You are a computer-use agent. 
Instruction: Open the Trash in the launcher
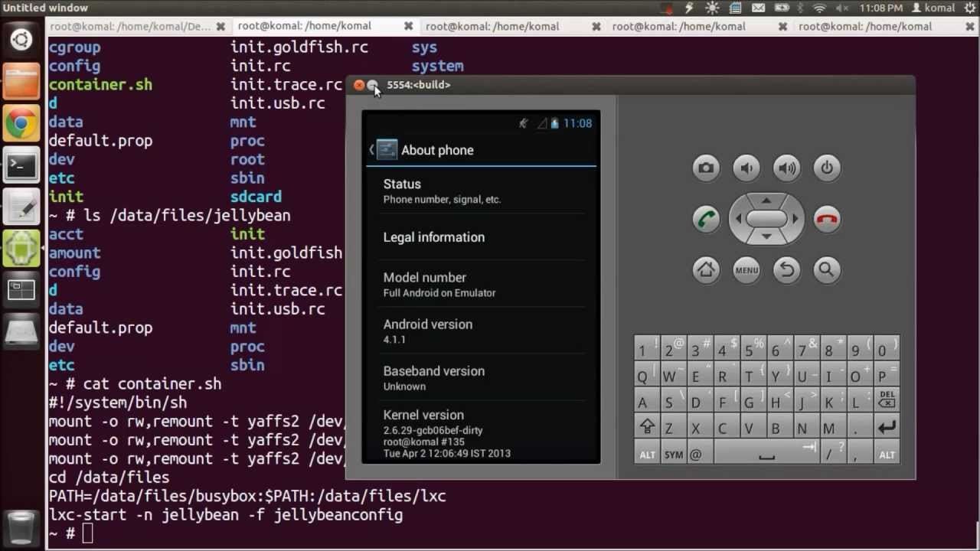coord(21,527)
